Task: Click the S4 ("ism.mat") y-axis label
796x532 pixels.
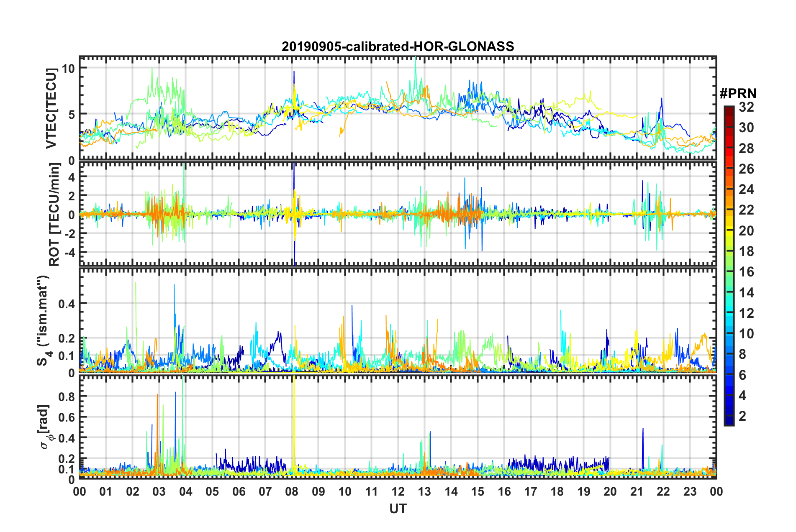Action: (44, 321)
